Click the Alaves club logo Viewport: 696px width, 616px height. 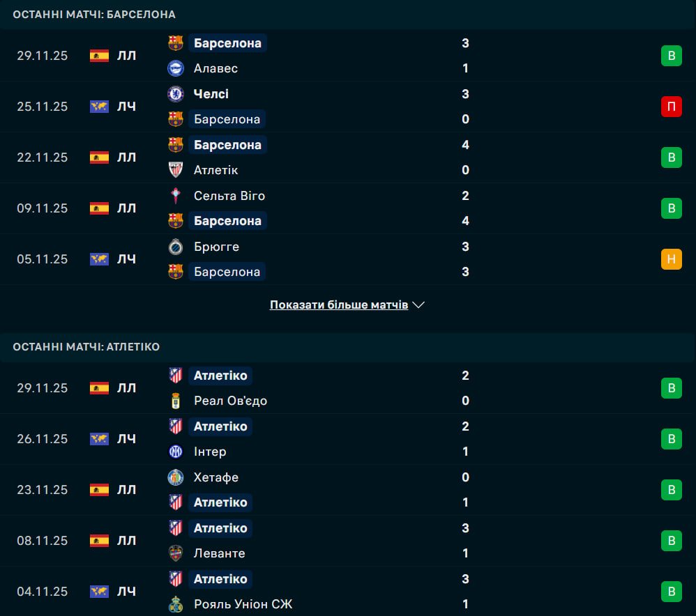pos(175,68)
